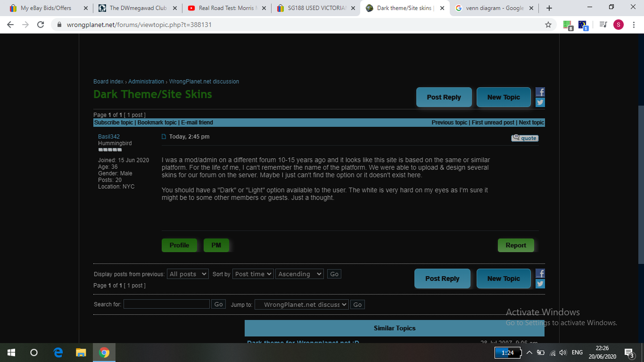
Task: Click the Facebook share icon beside the top New Topic button
Action: (x=540, y=92)
